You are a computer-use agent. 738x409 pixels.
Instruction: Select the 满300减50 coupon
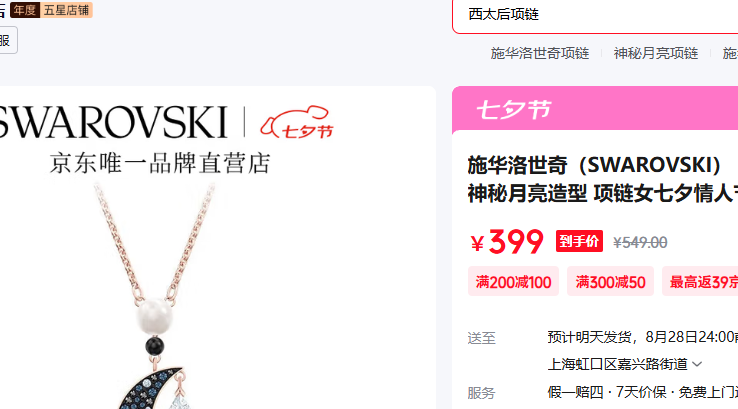coord(610,281)
